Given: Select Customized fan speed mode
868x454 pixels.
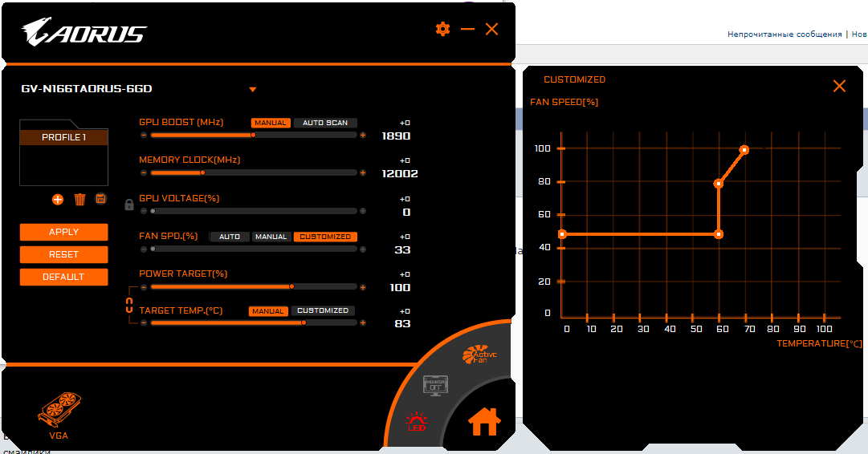Looking at the screenshot, I should coord(325,237).
